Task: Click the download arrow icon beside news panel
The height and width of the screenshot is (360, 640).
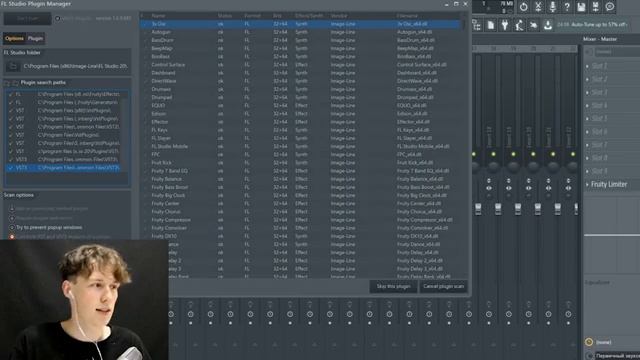Action: click(548, 25)
